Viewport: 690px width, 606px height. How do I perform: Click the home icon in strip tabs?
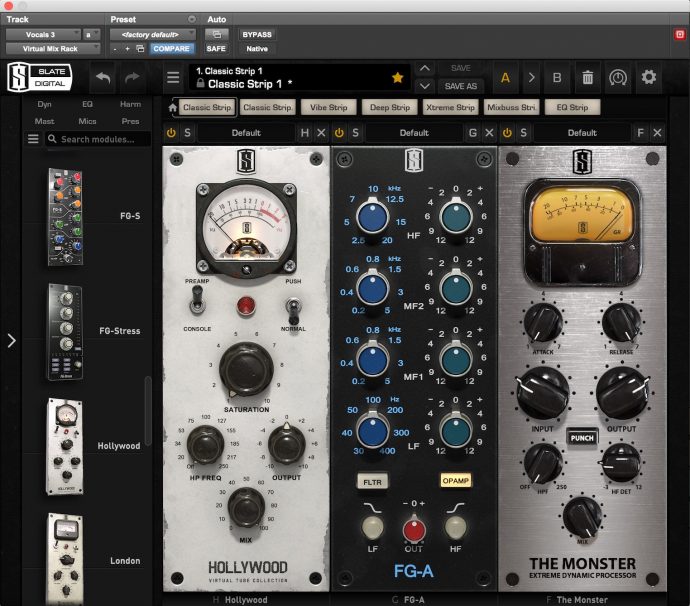(x=172, y=107)
